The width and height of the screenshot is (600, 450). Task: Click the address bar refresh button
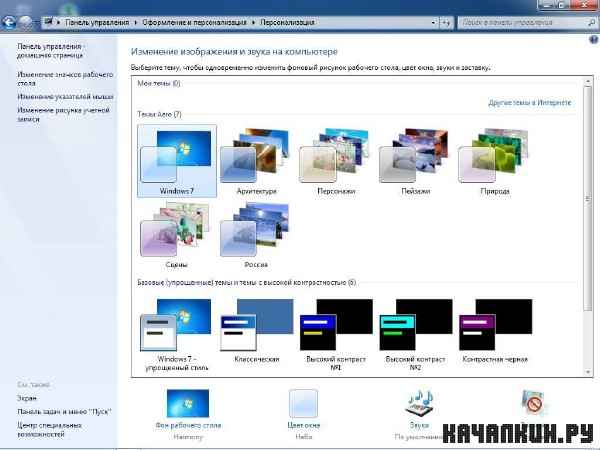point(446,23)
